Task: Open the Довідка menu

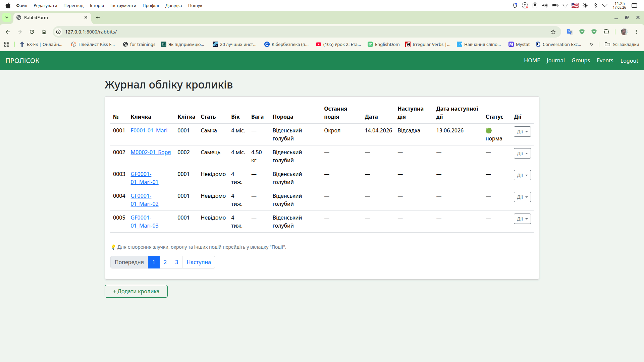Action: point(173,5)
